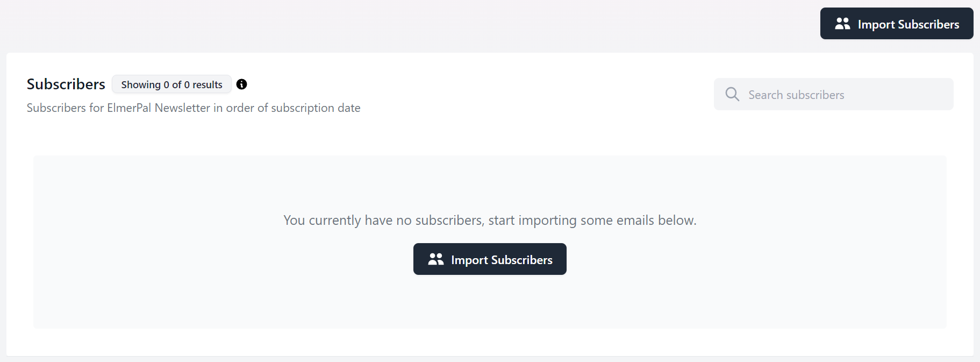Screen dimensions: 980x362
Task: Click 'order of' in the subscribers description
Action: pos(247,108)
